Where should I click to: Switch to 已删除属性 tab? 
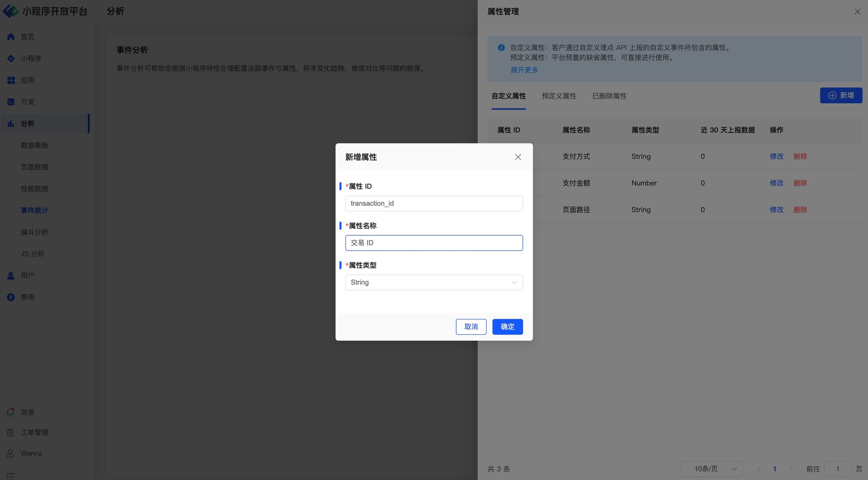click(609, 96)
